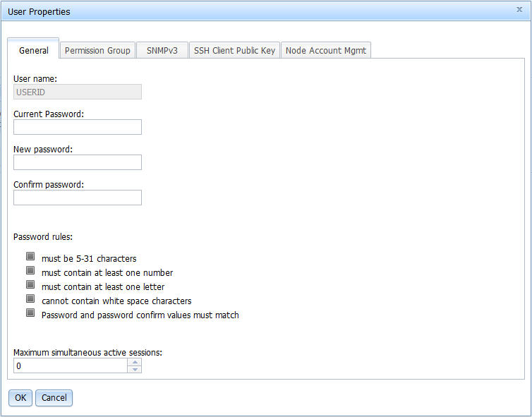Click the 5-31 characters rule indicator
This screenshot has height=417, width=532.
point(30,256)
